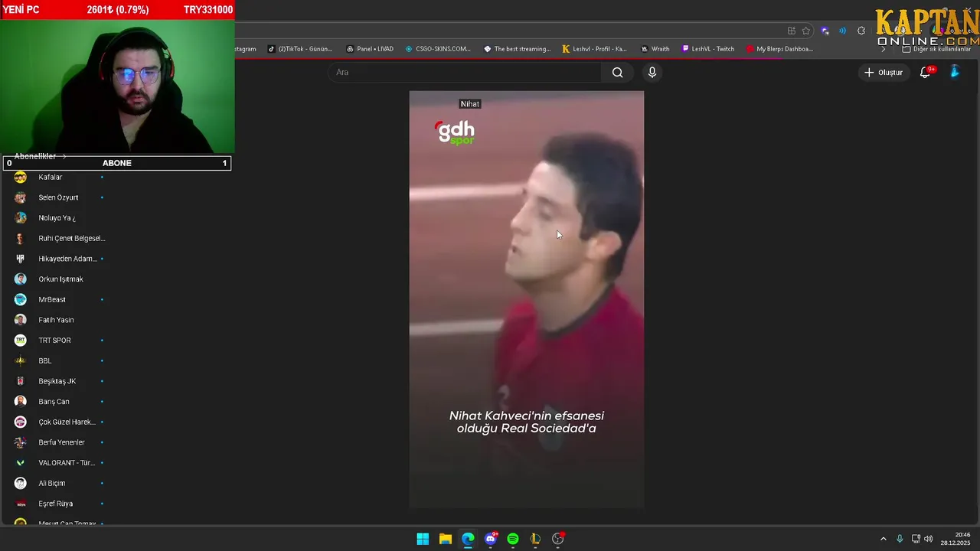Click the TRT SPOR channel logo
Screen dimensions: 980x551
pos(21,341)
